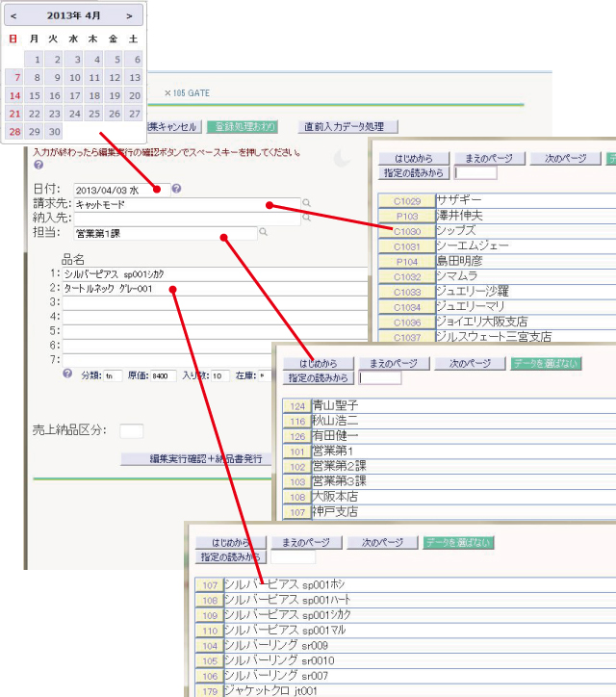Screen dimensions: 616x697
Task: Click help icon below the red instruction text
Action: click(38, 165)
